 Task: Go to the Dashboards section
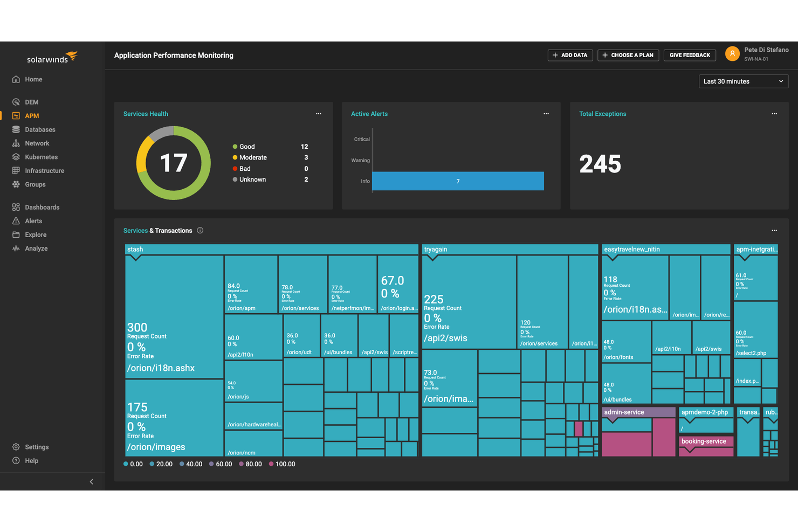pos(16,207)
